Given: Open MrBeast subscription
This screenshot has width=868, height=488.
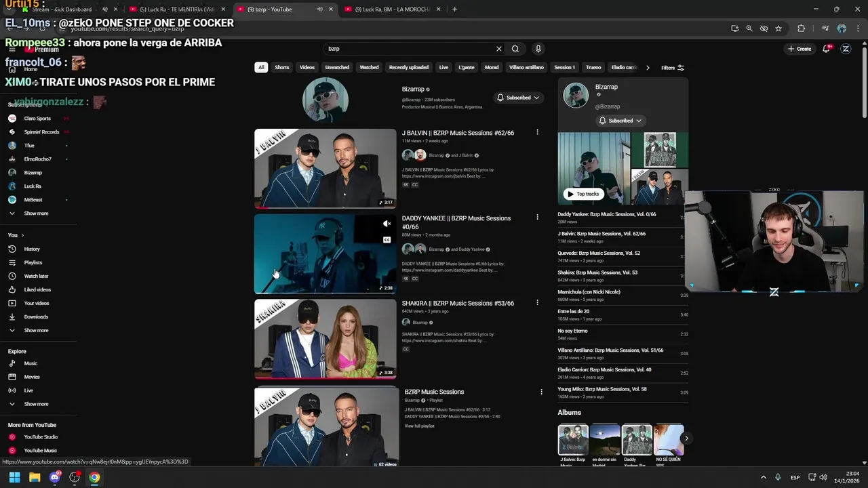Looking at the screenshot, I should pyautogui.click(x=33, y=200).
